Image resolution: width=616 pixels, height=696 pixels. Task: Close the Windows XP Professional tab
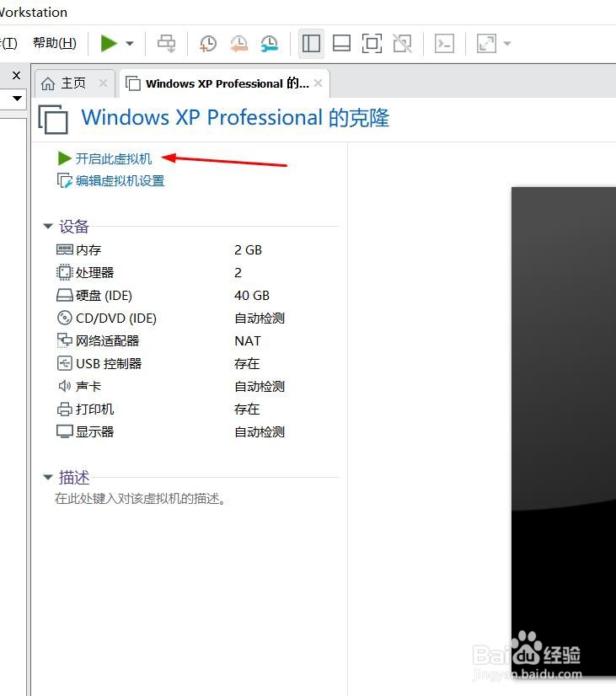click(318, 83)
